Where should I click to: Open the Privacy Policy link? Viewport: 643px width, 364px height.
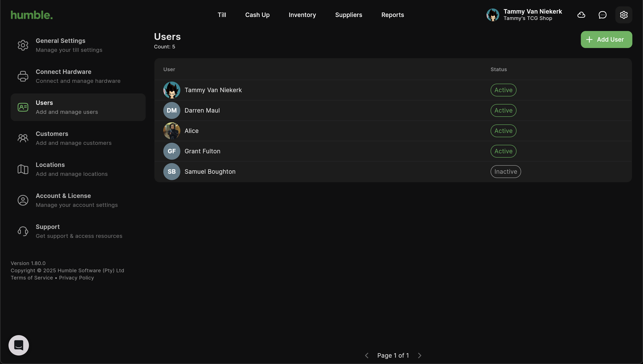[76, 278]
